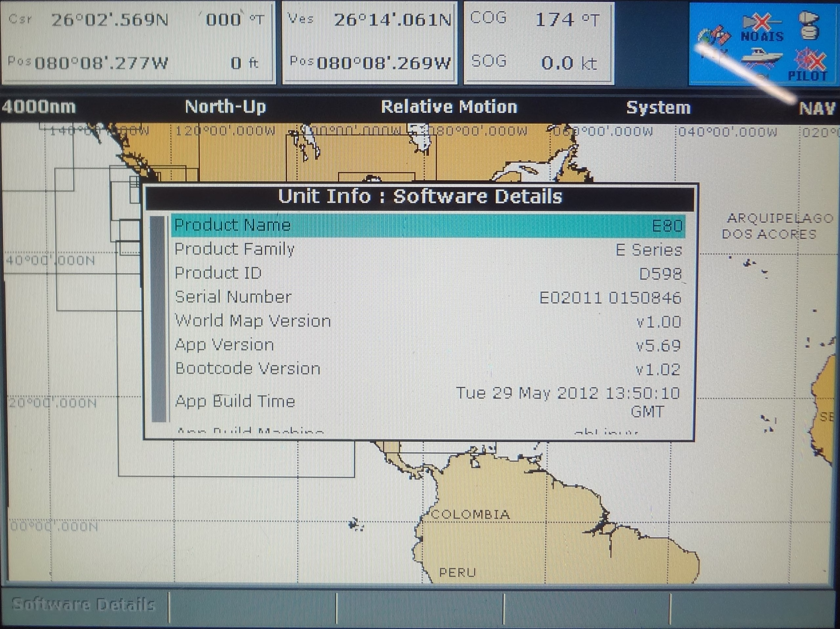The image size is (840, 629).
Task: Select the Serial Number row
Action: [x=428, y=297]
